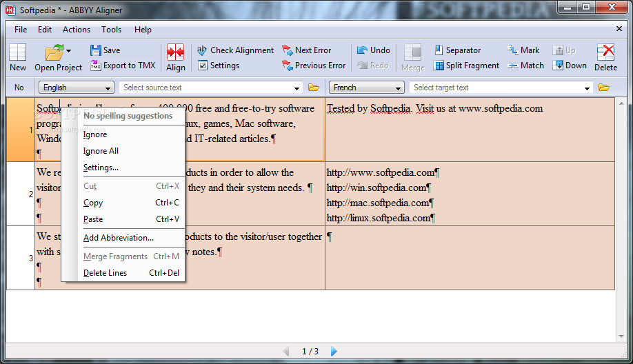This screenshot has width=633, height=364.
Task: Go to Previous Error
Action: 314,65
